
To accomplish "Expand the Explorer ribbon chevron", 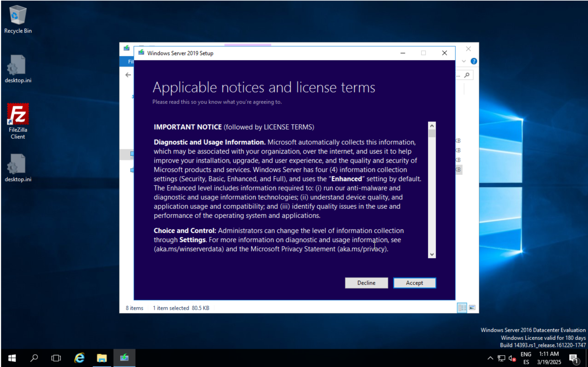I will tap(464, 61).
